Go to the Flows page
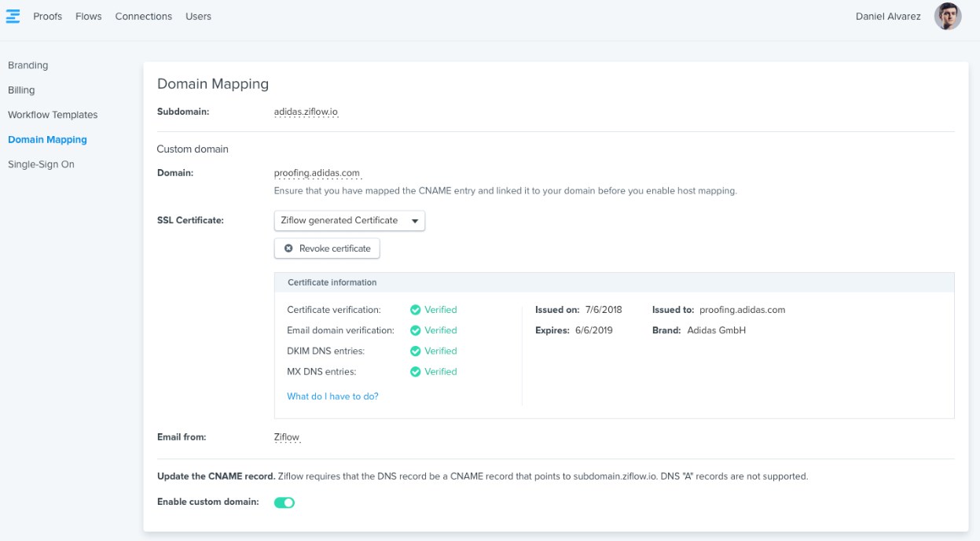This screenshot has width=980, height=541. pyautogui.click(x=88, y=17)
